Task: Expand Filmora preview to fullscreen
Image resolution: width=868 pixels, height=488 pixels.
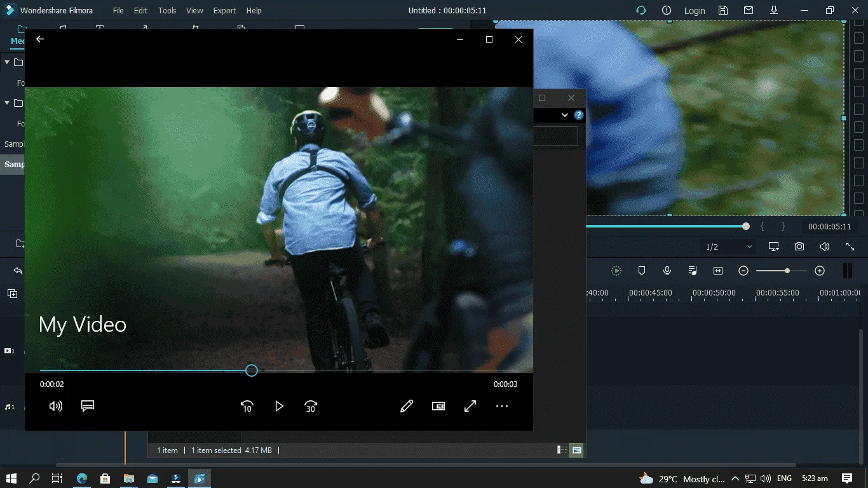Action: (850, 247)
